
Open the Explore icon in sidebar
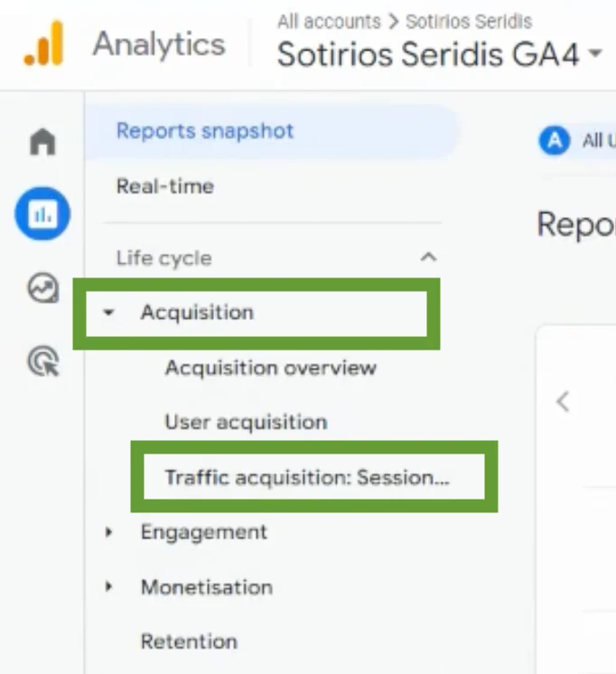(43, 287)
